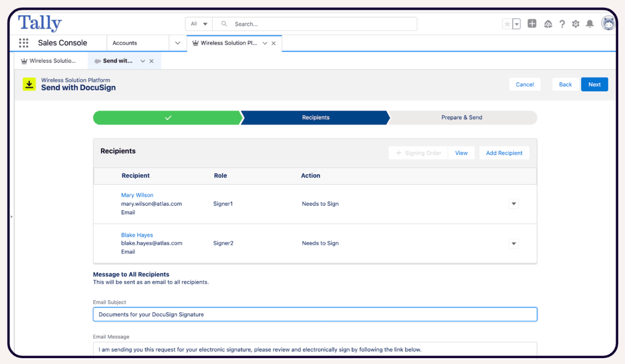This screenshot has width=625, height=364.
Task: Close the 'Send with DocuSign' subtab
Action: point(152,61)
